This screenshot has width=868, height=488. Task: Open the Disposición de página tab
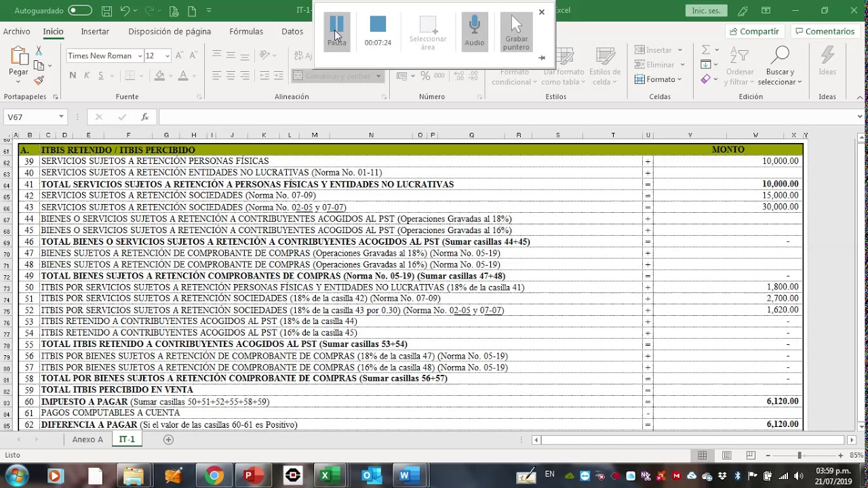click(170, 31)
